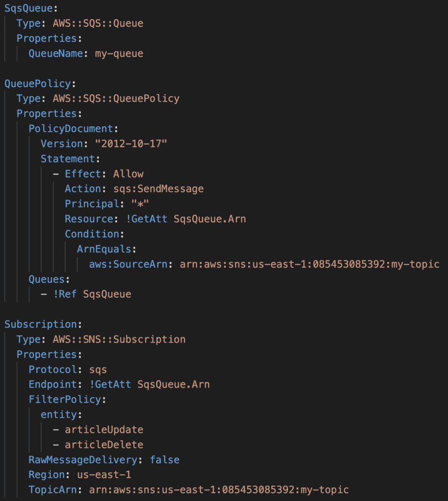Click the sqs:SendMessage action value
Image resolution: width=448 pixels, height=501 pixels.
click(155, 189)
